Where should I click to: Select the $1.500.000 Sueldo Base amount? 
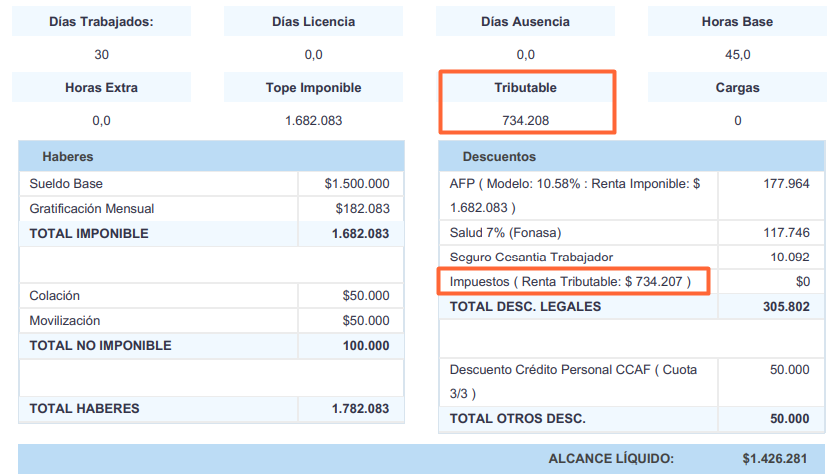(x=357, y=184)
